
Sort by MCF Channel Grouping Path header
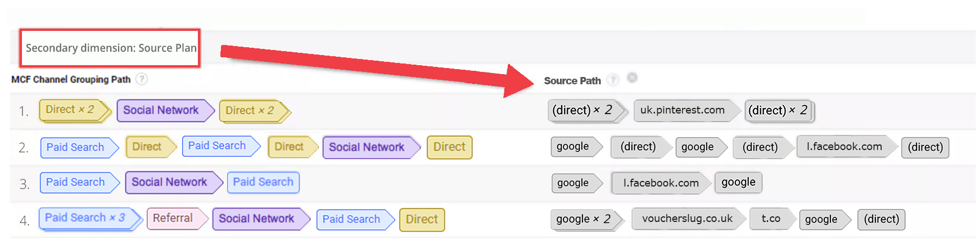pos(71,80)
